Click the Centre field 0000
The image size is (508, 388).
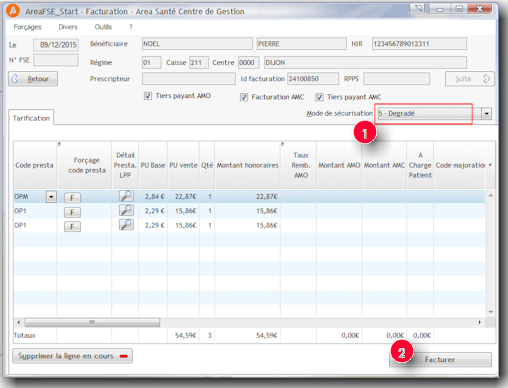248,63
